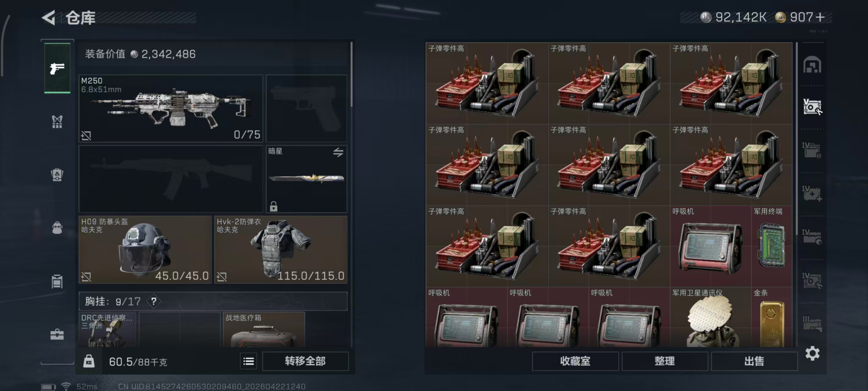Click the 转移全部 button
Image resolution: width=868 pixels, height=391 pixels.
click(305, 361)
